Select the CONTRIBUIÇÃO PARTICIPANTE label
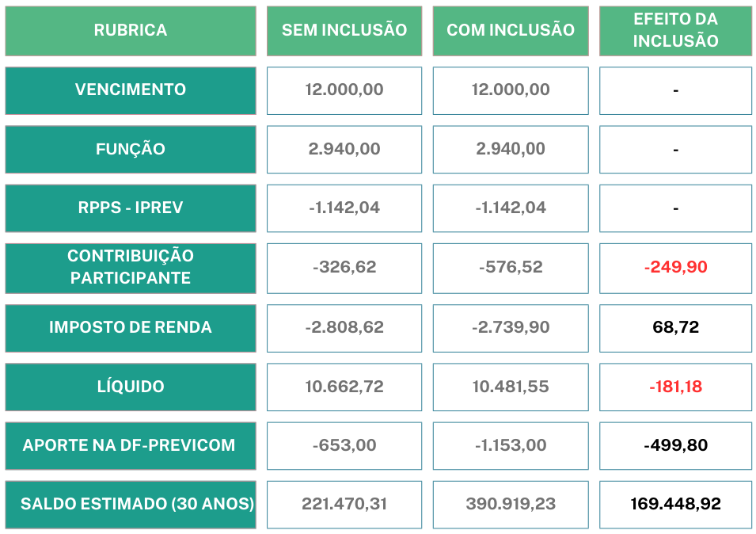Image resolution: width=756 pixels, height=534 pixels. (131, 268)
